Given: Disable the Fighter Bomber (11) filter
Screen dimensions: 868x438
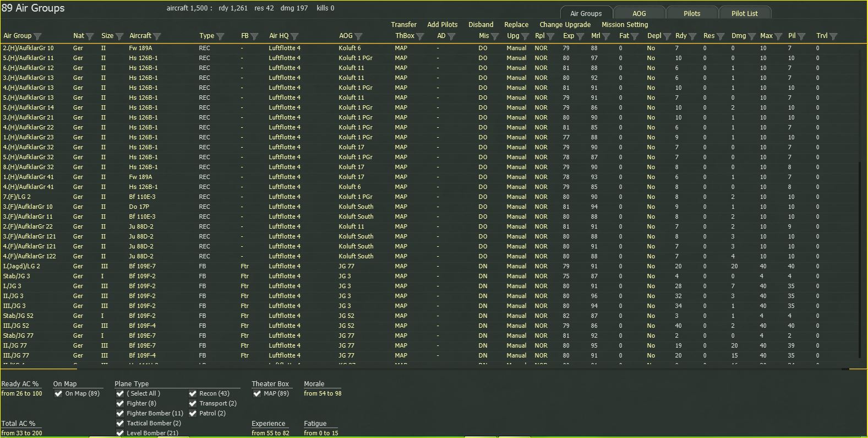Looking at the screenshot, I should pyautogui.click(x=120, y=414).
